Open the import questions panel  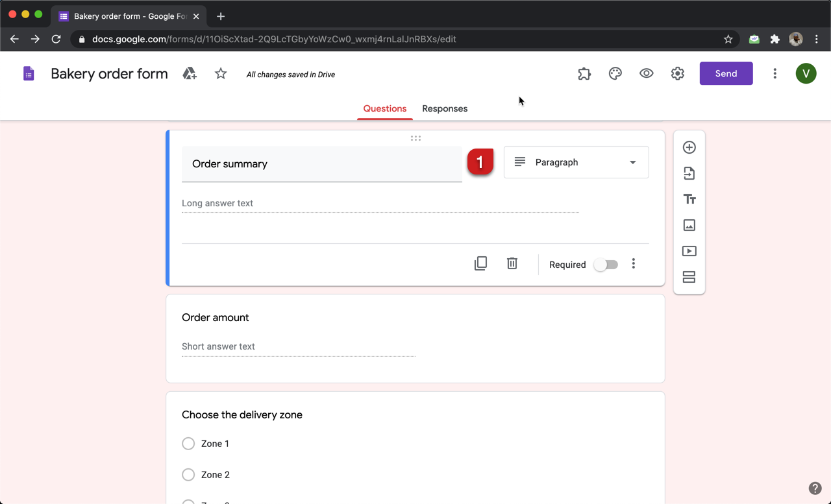click(689, 173)
